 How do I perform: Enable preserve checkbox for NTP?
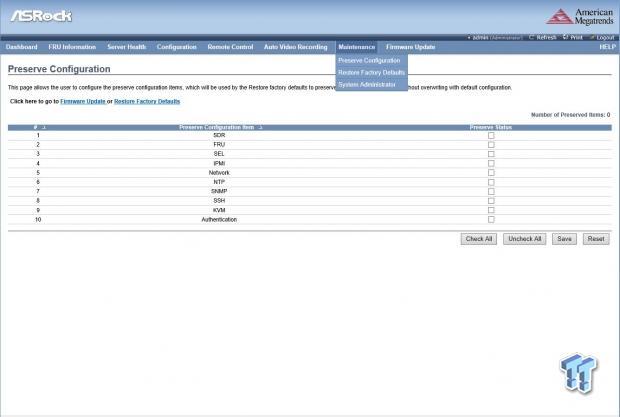(491, 182)
